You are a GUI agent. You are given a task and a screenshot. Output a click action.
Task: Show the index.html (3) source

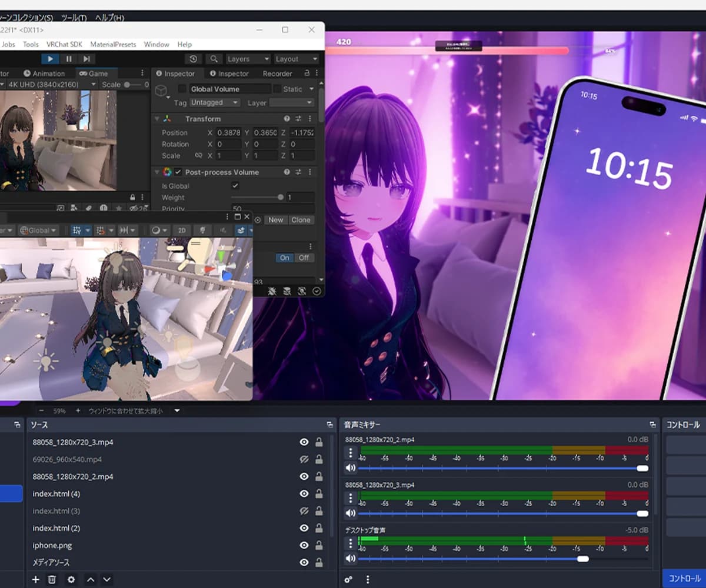(x=304, y=511)
